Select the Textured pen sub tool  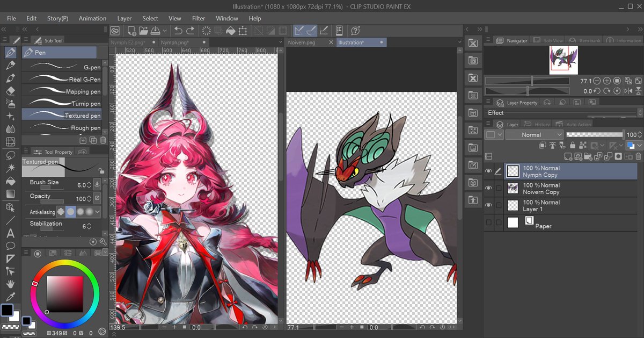62,116
